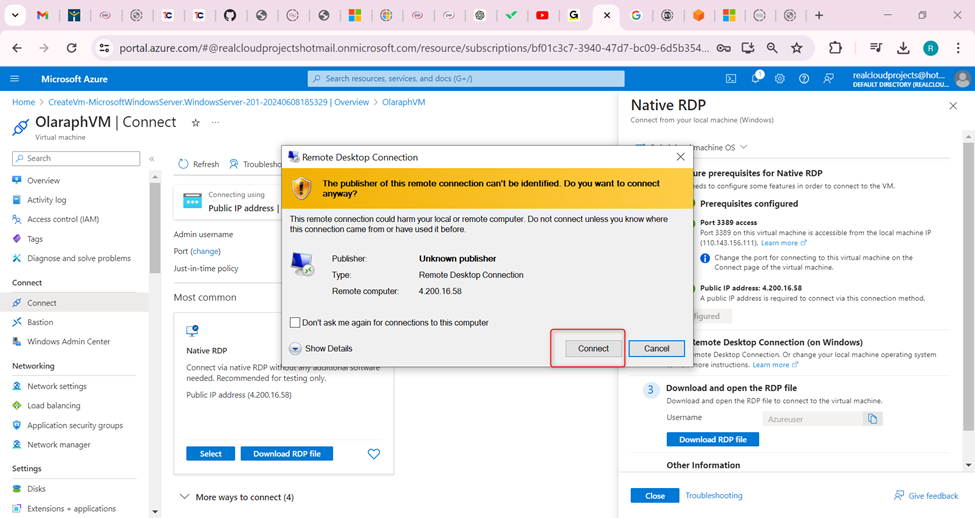Click Select on the Native RDP card
This screenshot has height=518, width=975.
point(210,454)
